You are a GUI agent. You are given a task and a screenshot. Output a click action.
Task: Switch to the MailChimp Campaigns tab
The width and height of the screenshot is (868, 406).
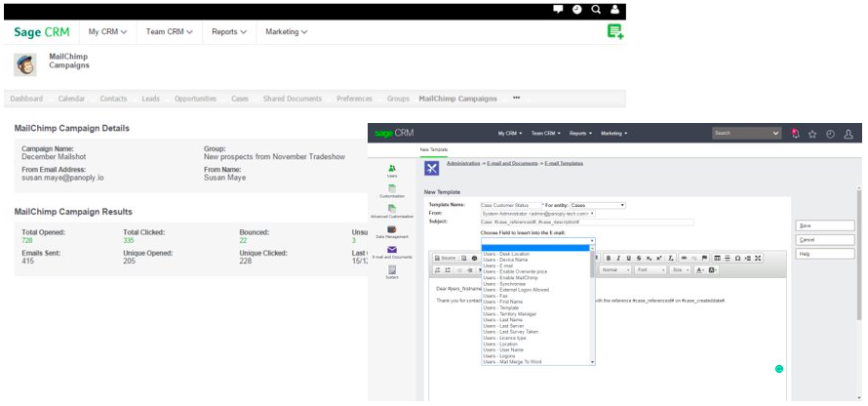point(457,99)
